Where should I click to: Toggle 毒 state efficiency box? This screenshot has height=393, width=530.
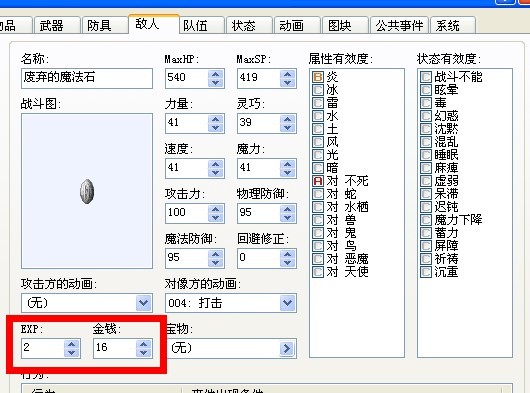point(426,103)
